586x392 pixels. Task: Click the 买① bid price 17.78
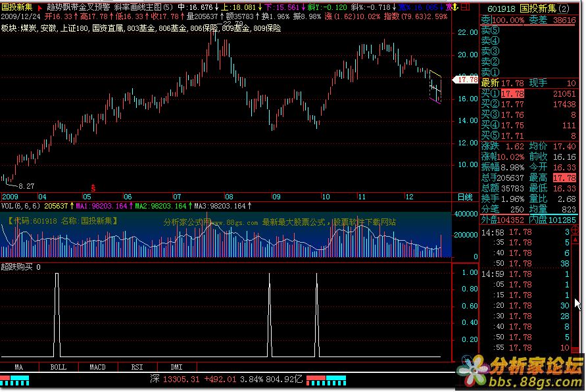point(512,94)
